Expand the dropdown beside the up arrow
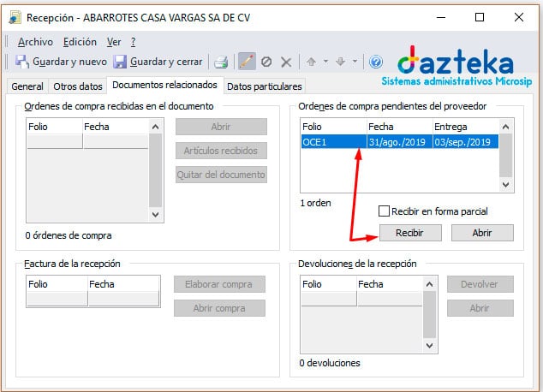The image size is (543, 392). click(325, 62)
